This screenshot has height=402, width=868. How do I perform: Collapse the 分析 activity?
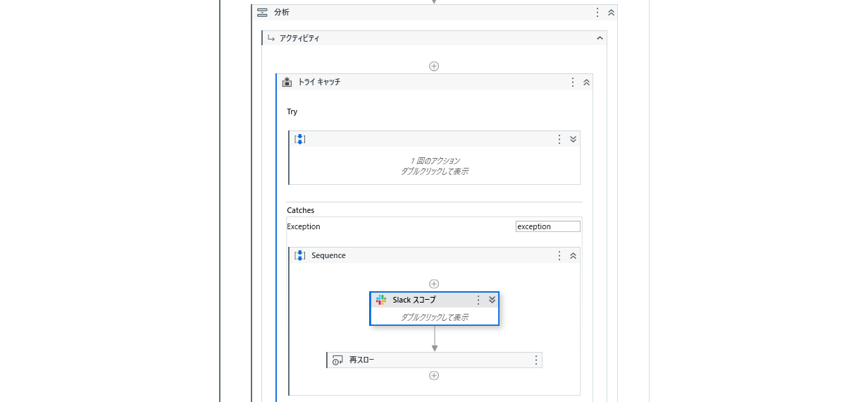(611, 12)
